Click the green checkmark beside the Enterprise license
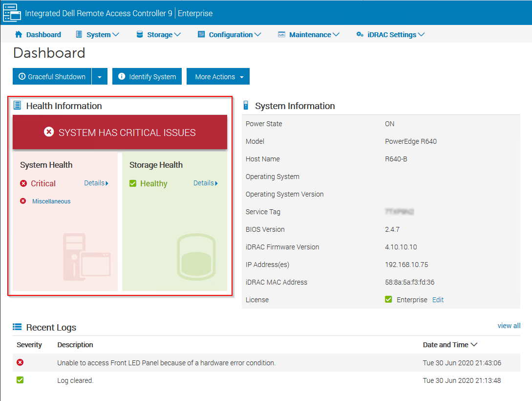 [x=389, y=299]
